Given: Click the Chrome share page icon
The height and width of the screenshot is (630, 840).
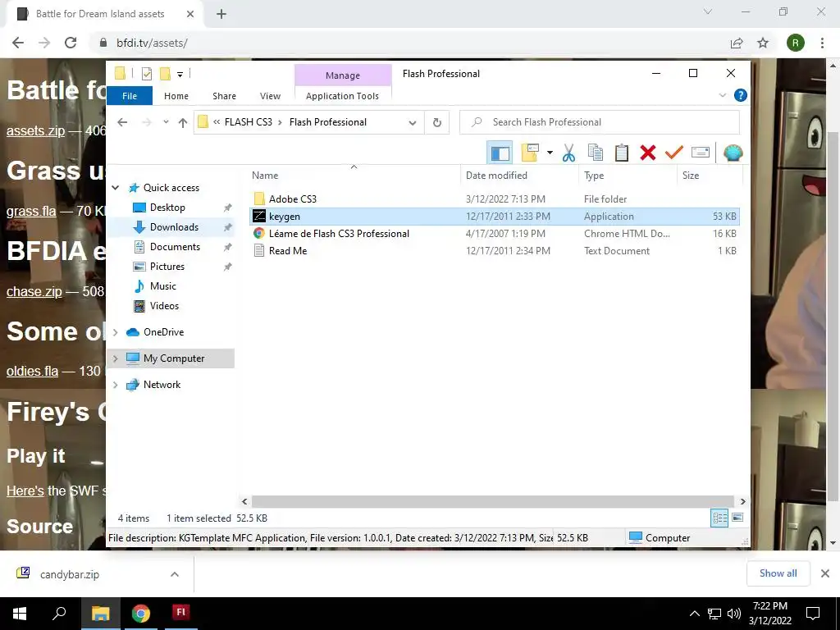Looking at the screenshot, I should (737, 43).
